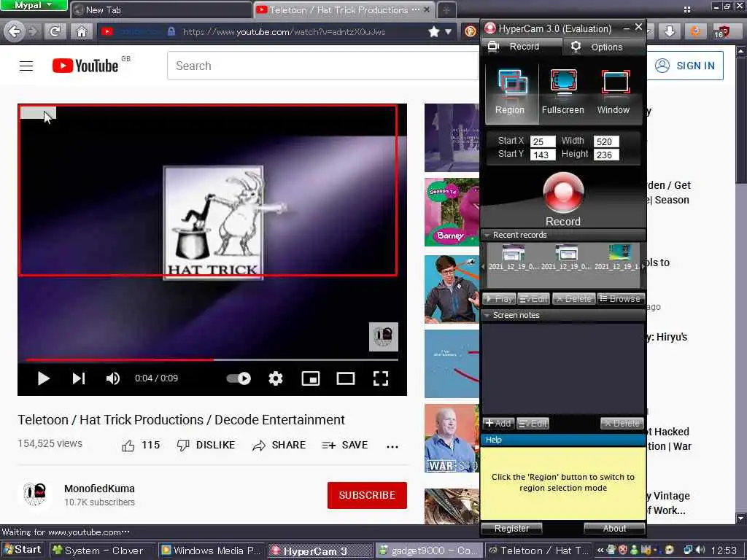Subscribe to MonofiedKuma channel
This screenshot has height=560, width=747.
tap(367, 495)
